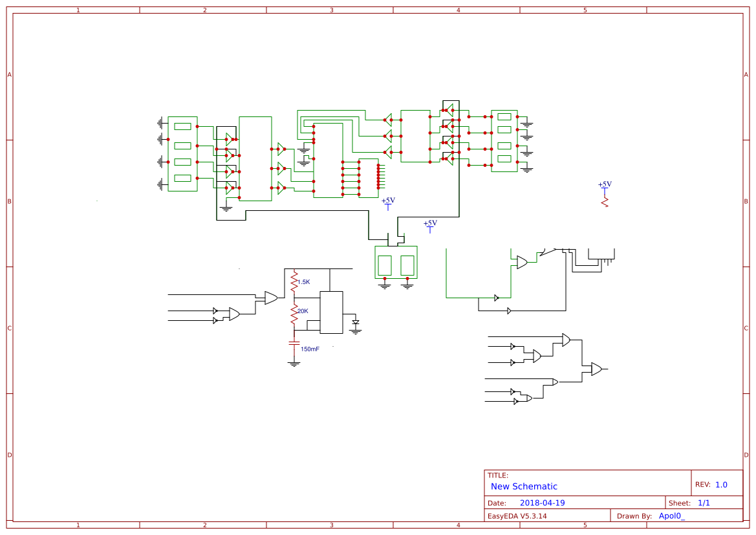
Task: Select the 20K resistor symbol
Action: [294, 314]
